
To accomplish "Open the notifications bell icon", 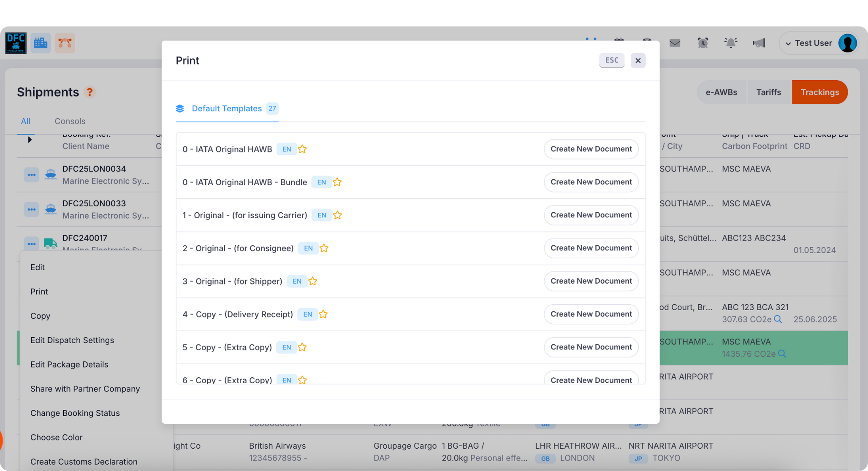I will point(731,43).
